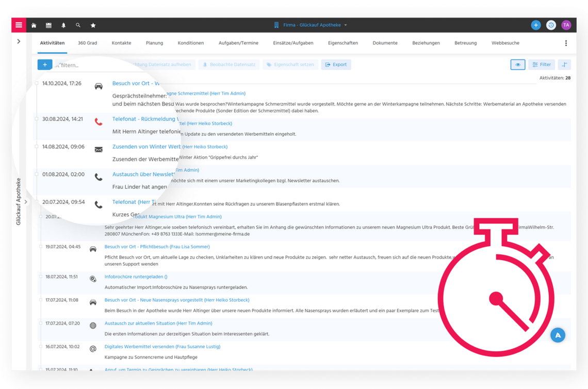
Task: Open the search icon in the top bar
Action: (78, 25)
